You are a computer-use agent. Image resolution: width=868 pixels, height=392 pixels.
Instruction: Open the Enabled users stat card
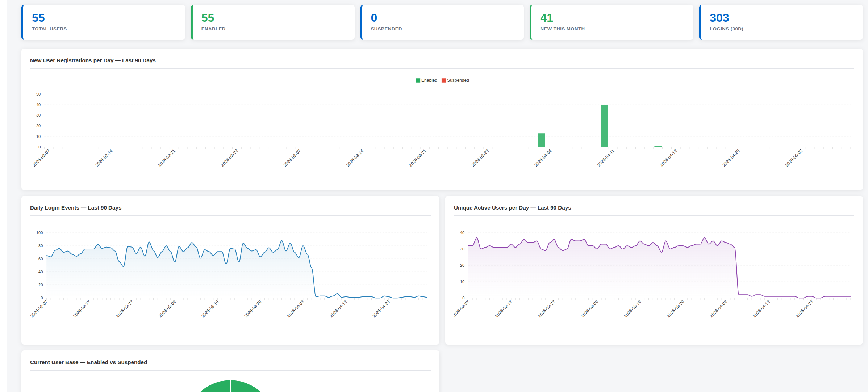(273, 22)
